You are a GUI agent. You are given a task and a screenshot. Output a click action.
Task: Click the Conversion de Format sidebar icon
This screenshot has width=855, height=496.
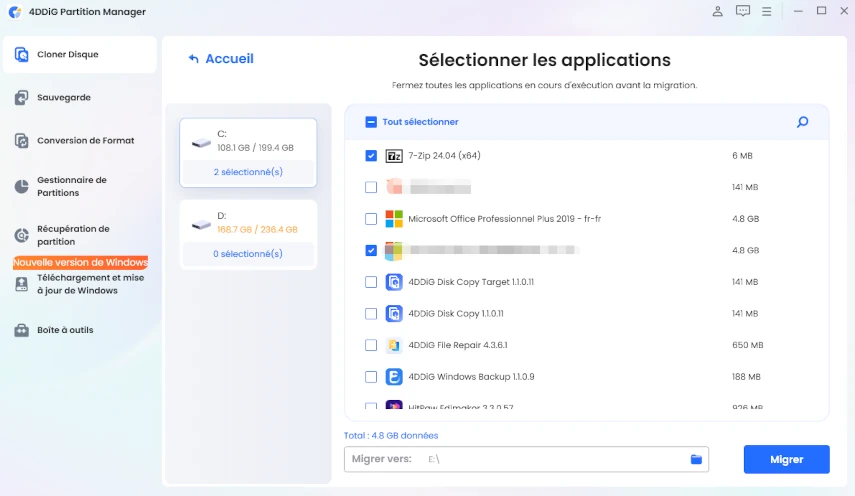[x=21, y=141]
